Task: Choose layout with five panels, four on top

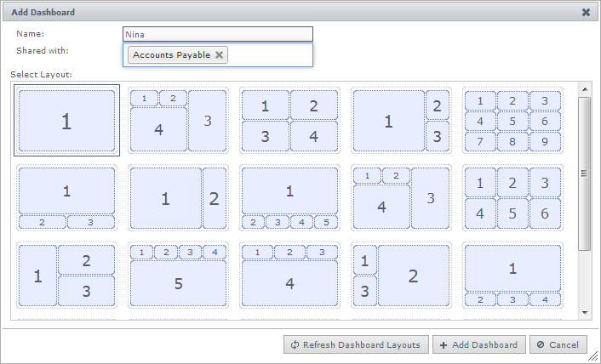Action: tap(178, 276)
